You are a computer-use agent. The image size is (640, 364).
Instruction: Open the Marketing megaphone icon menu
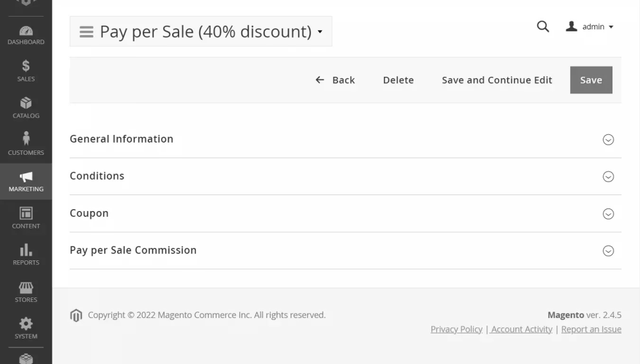pyautogui.click(x=26, y=181)
